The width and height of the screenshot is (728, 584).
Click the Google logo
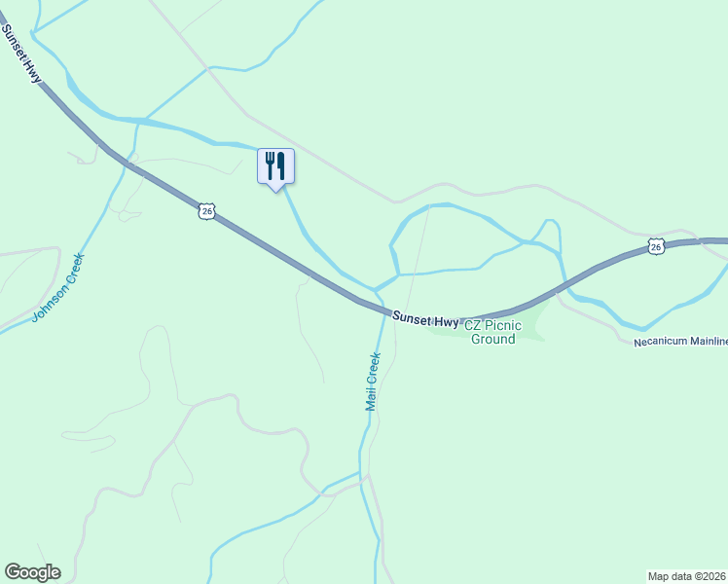(32, 572)
